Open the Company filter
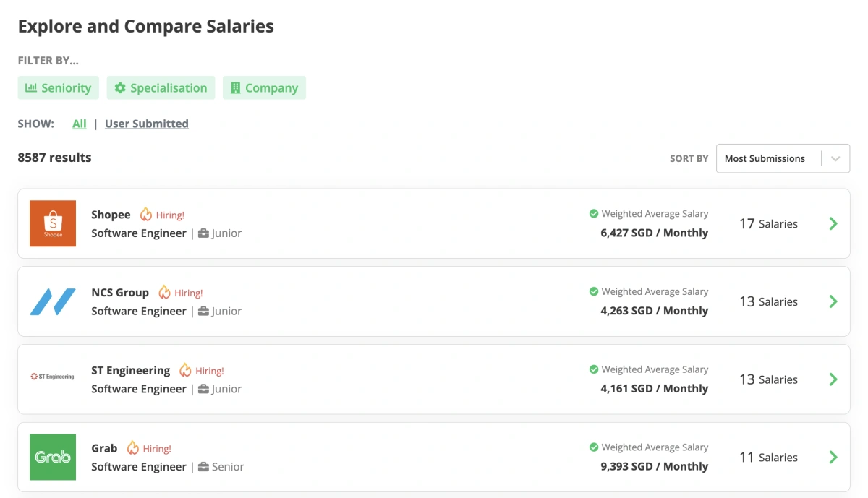 [x=264, y=87]
